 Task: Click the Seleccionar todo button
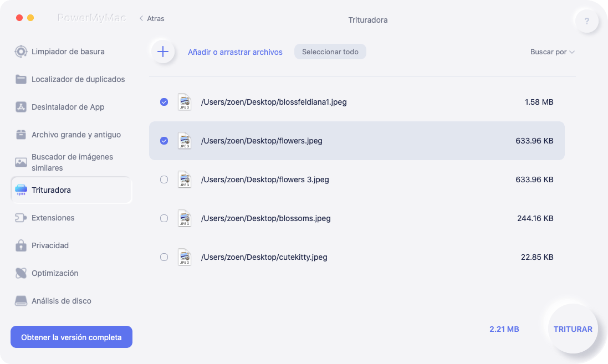tap(330, 52)
